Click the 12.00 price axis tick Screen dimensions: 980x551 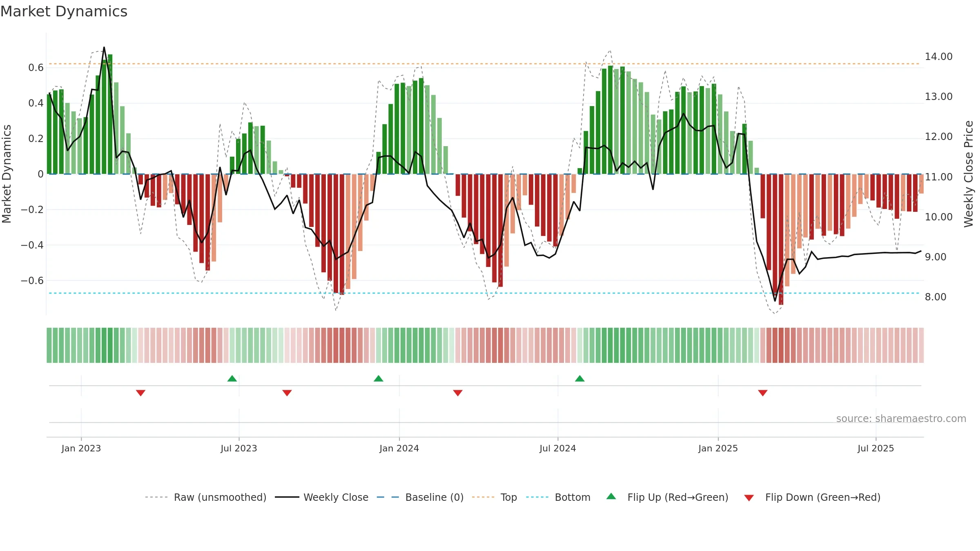point(939,137)
